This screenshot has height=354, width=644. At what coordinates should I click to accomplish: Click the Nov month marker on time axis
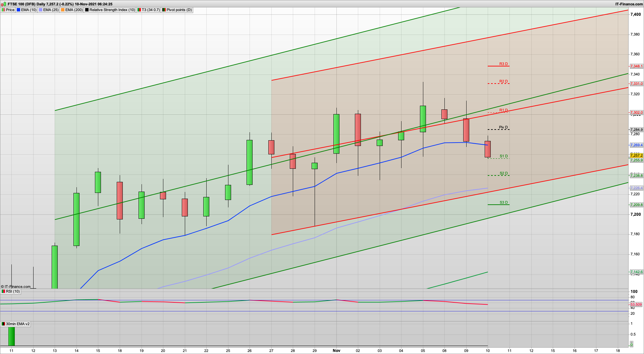pos(336,350)
